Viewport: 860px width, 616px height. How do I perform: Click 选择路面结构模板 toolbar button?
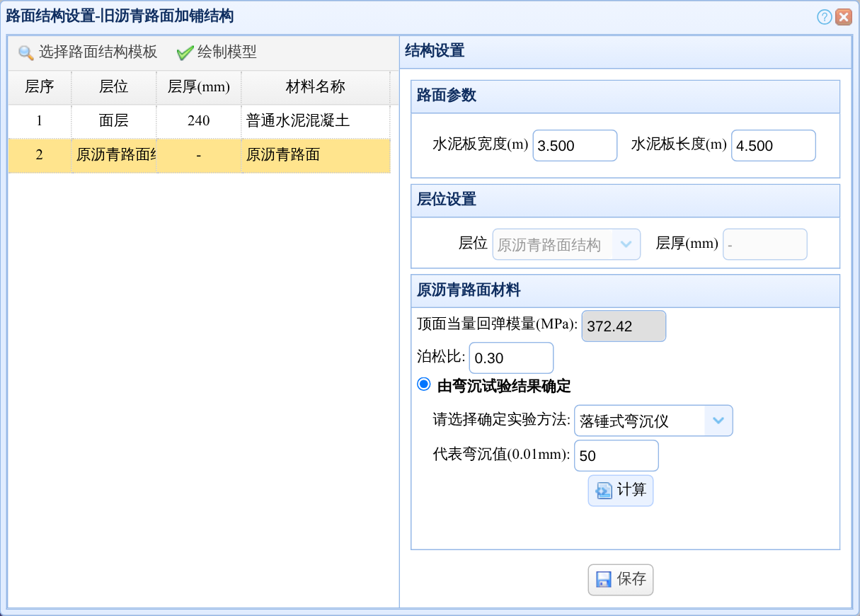click(88, 52)
